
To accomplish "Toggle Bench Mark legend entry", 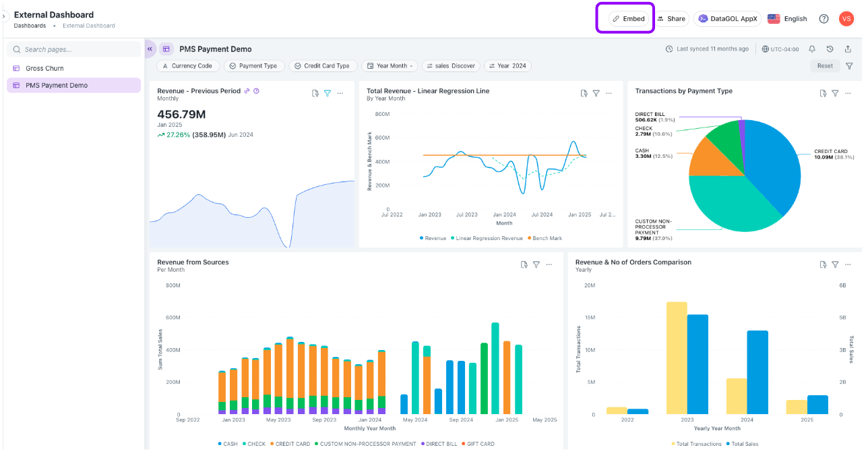I will [x=545, y=238].
